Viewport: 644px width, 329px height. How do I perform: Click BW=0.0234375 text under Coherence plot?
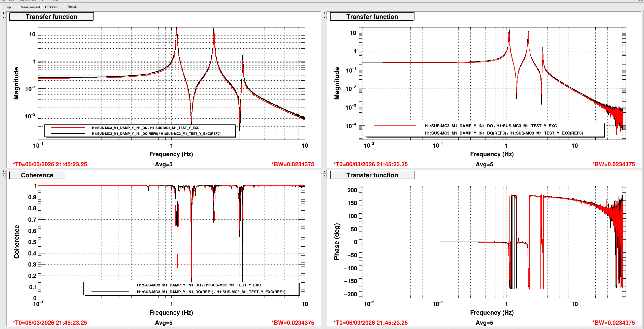[293, 323]
